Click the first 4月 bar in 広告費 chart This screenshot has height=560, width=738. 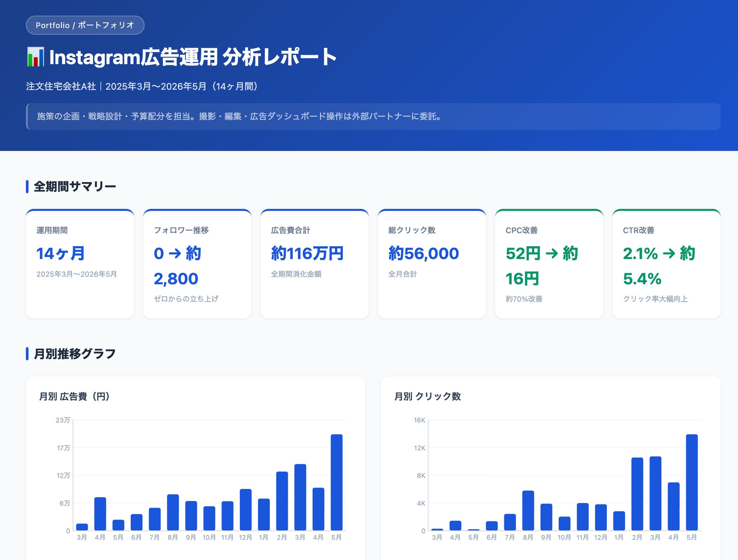(100, 514)
